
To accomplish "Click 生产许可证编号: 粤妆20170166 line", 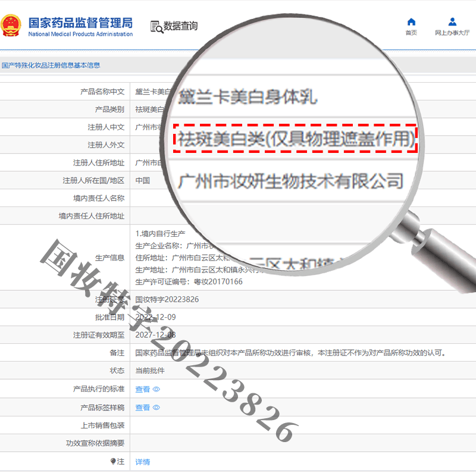I will [189, 281].
